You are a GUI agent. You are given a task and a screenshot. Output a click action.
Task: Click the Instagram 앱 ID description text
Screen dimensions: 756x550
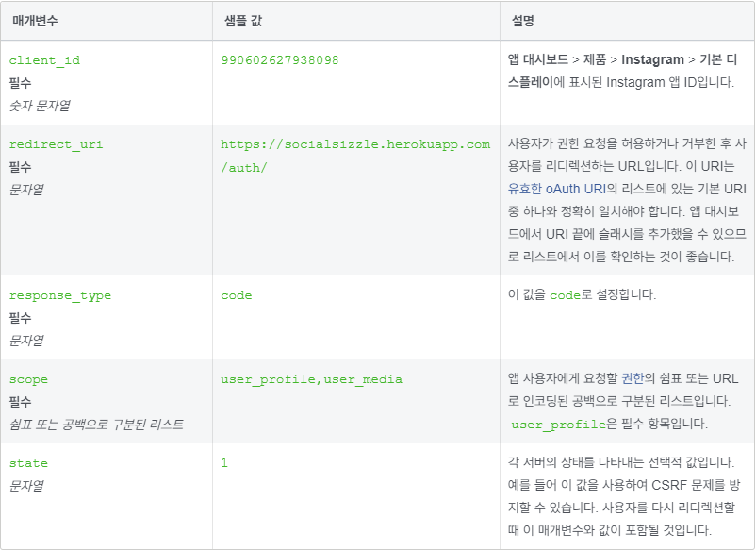click(x=622, y=71)
